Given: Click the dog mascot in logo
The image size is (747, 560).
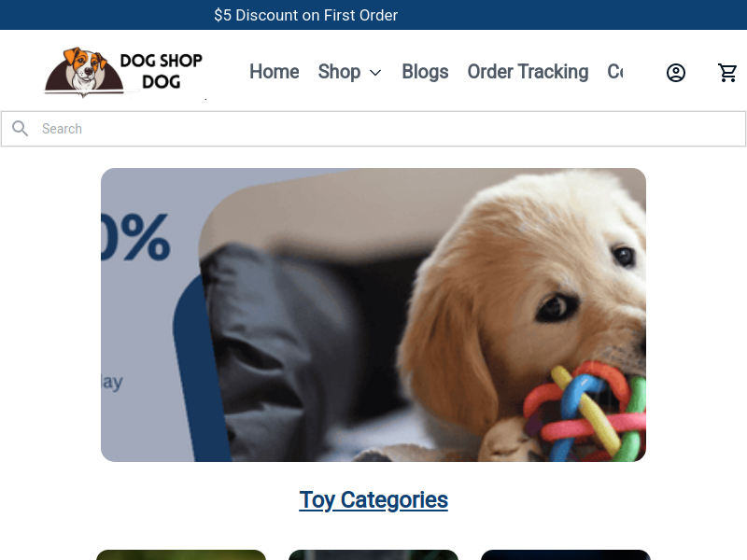Looking at the screenshot, I should point(84,71).
